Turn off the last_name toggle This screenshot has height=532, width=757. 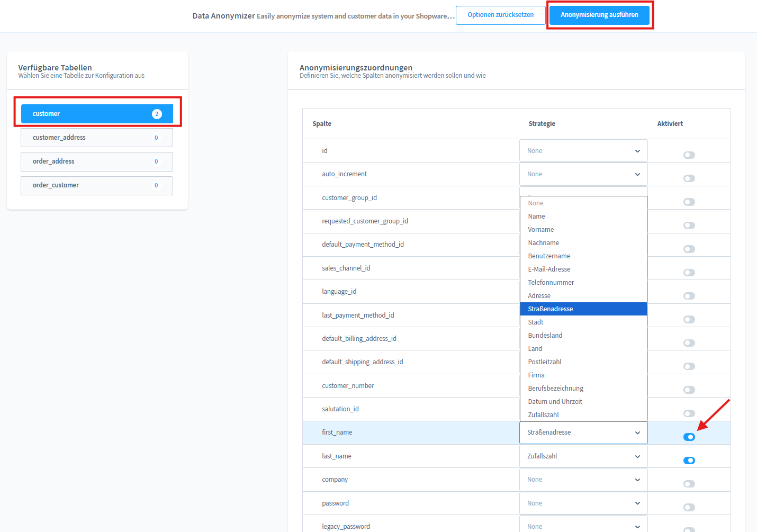point(689,461)
